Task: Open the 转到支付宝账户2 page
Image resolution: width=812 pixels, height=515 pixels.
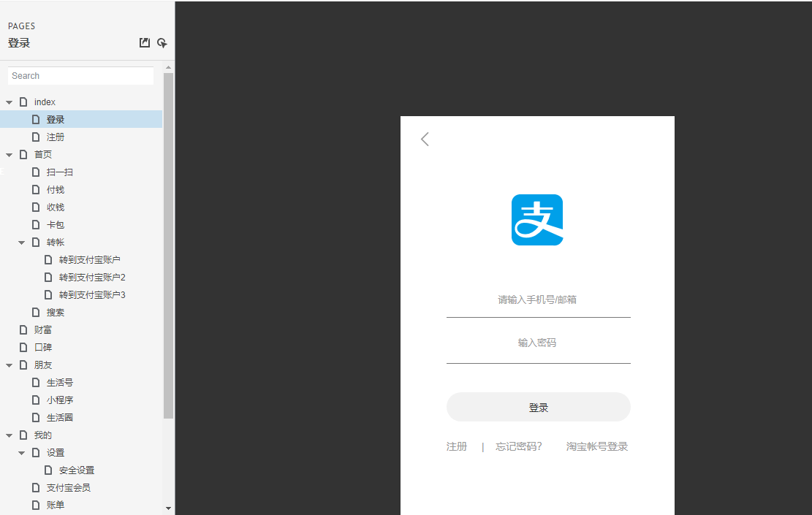Action: 92,278
